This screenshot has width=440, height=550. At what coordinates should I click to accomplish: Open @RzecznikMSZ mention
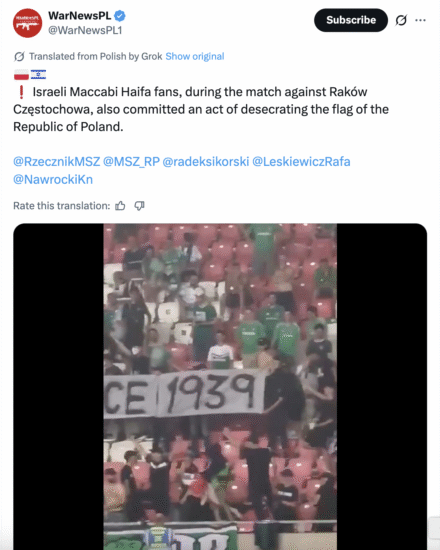coord(56,162)
